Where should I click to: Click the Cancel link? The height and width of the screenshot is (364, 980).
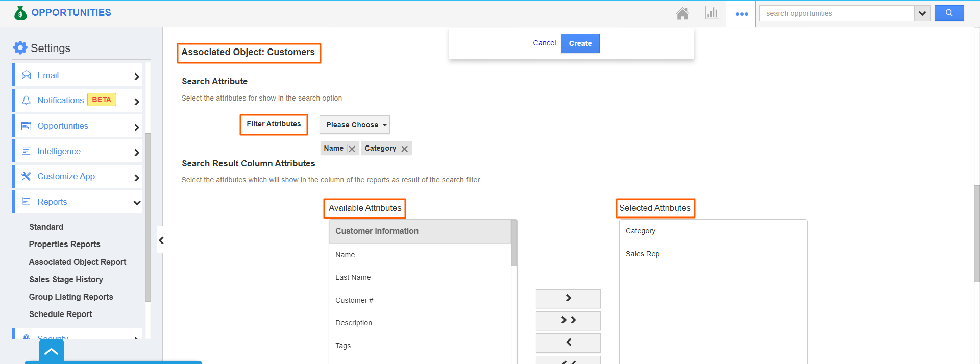(x=545, y=43)
